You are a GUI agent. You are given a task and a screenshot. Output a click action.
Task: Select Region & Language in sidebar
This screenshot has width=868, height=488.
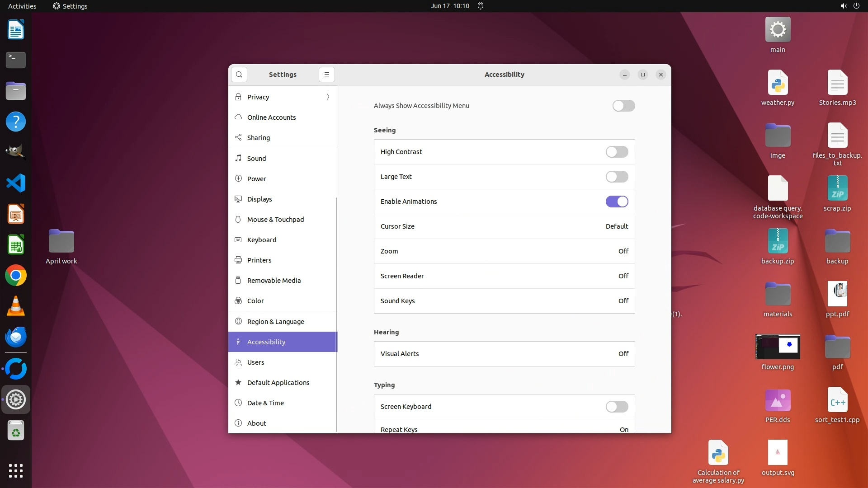(275, 322)
